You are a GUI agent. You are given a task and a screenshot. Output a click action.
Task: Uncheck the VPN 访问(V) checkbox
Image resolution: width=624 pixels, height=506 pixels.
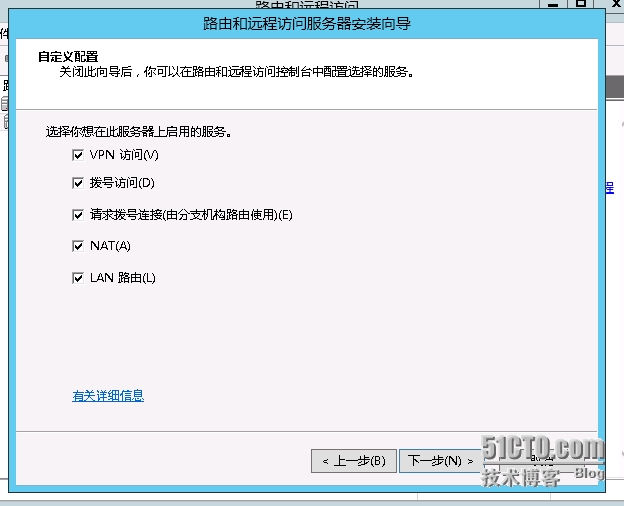(x=78, y=155)
